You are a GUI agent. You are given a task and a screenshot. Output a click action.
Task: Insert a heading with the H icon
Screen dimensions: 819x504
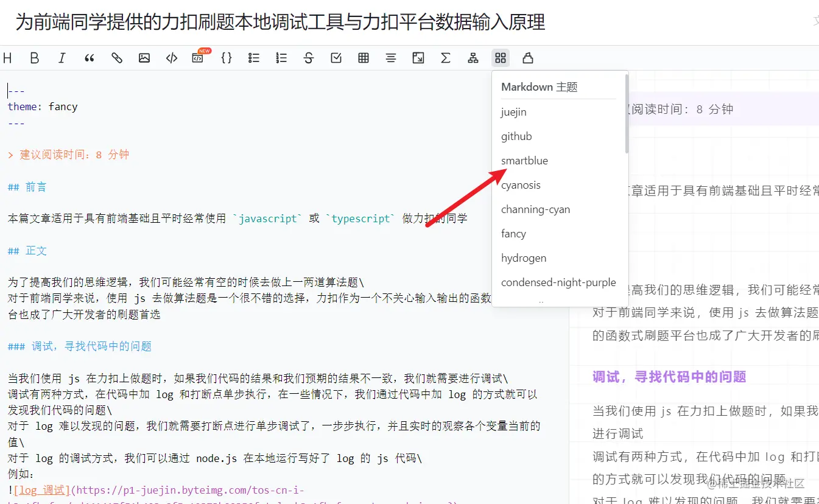pos(8,58)
